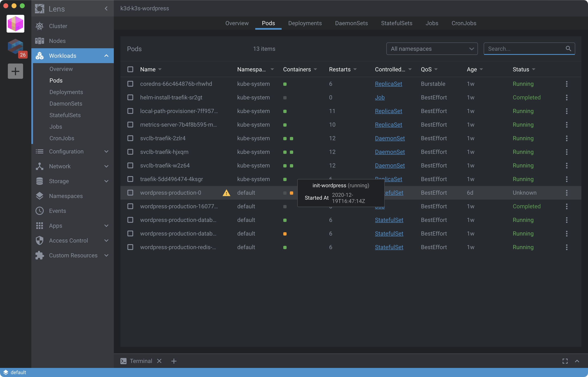Sort pods by Name column
588x377 pixels.
151,70
